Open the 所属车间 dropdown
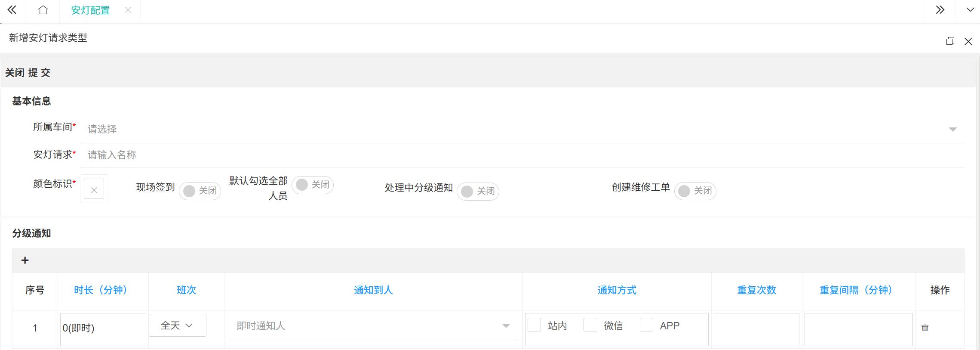 coord(522,129)
